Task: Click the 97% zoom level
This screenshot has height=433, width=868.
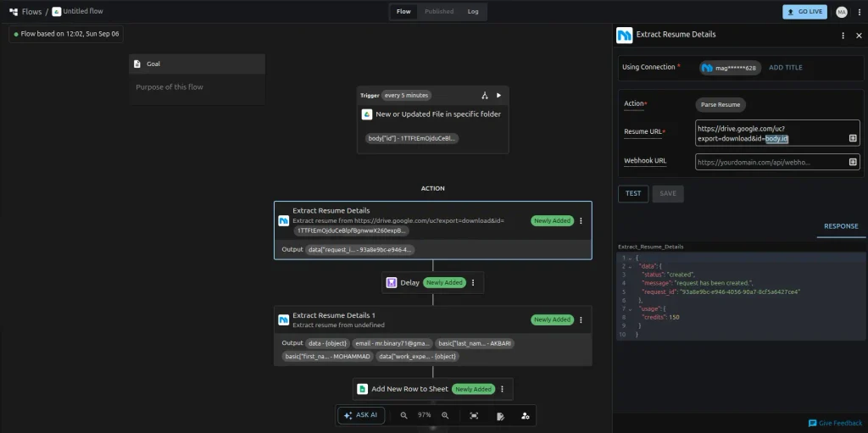Action: (x=425, y=415)
